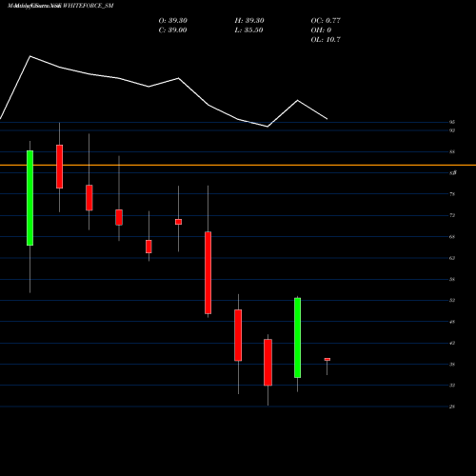
Task: Select the first tall green candlestick
Action: point(30,198)
